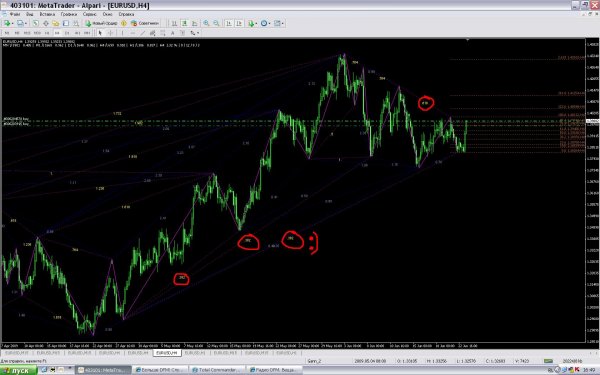
Task: Select bar chart display icon
Action: (174, 23)
